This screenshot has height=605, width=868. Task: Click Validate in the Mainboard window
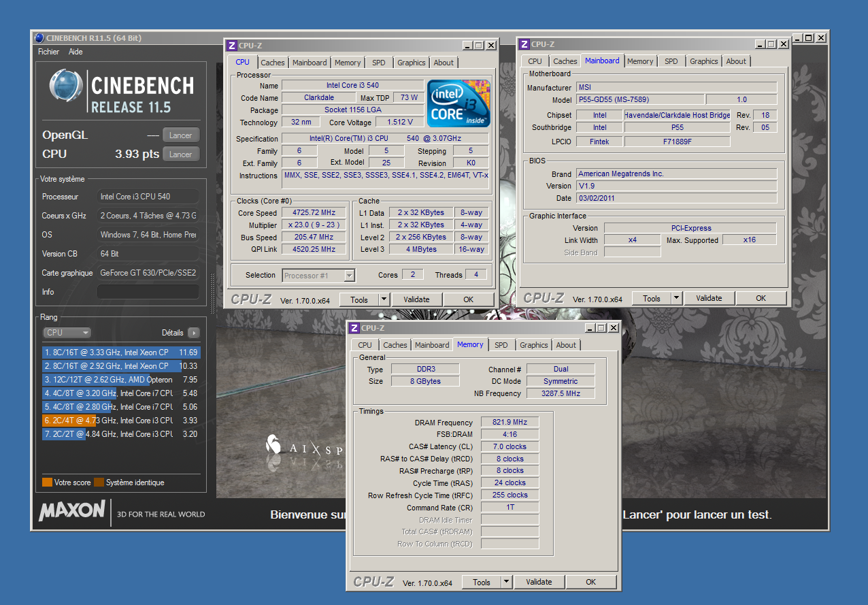tap(709, 298)
